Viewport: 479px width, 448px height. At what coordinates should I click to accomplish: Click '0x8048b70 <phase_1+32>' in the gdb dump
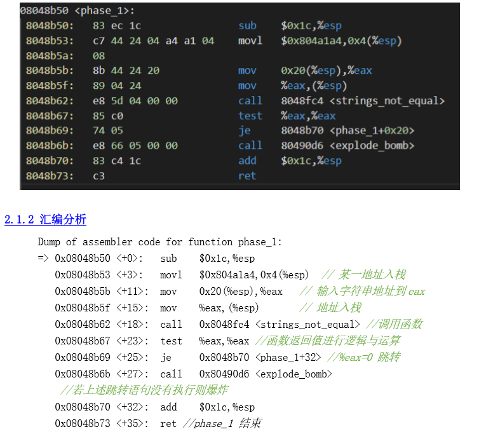tap(260, 358)
